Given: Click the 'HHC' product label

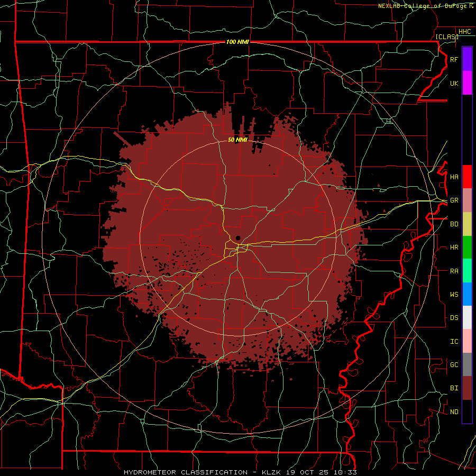Looking at the screenshot, I should (464, 32).
